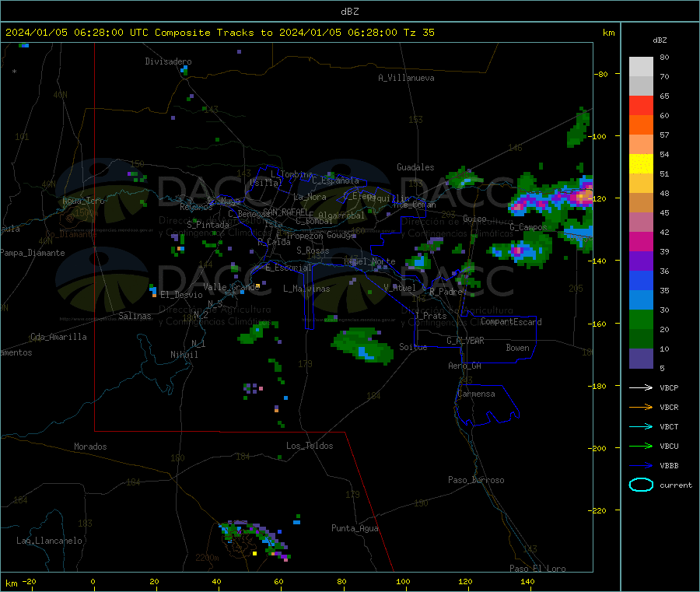Image resolution: width=700 pixels, height=592 pixels.
Task: Click the G_ALVEAR map label
Action: (x=465, y=341)
